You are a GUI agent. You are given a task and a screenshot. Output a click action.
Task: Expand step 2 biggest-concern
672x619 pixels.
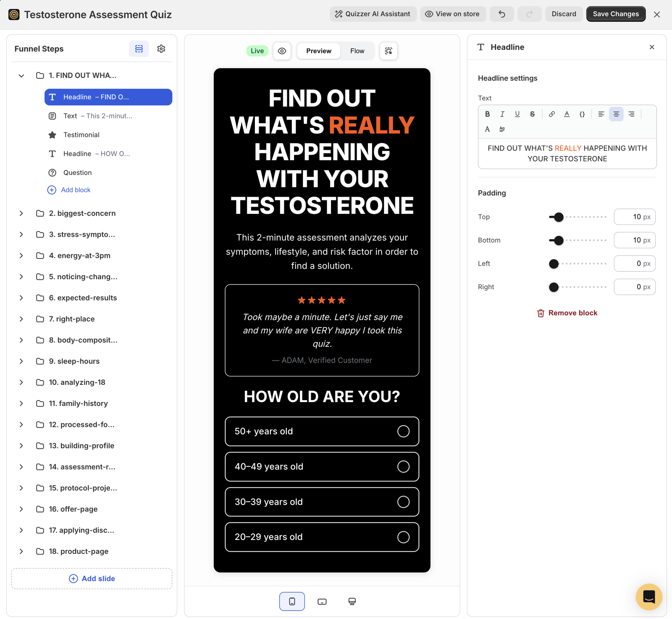point(21,213)
